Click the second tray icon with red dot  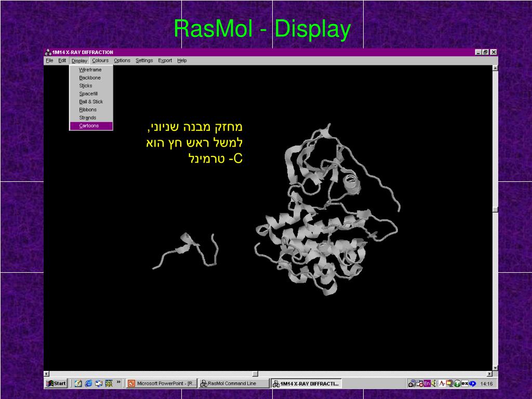tap(420, 383)
